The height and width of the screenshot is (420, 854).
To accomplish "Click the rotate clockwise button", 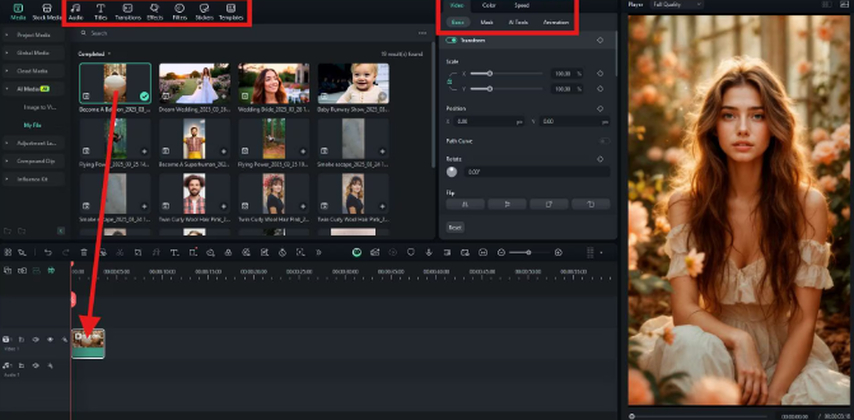I will [549, 204].
